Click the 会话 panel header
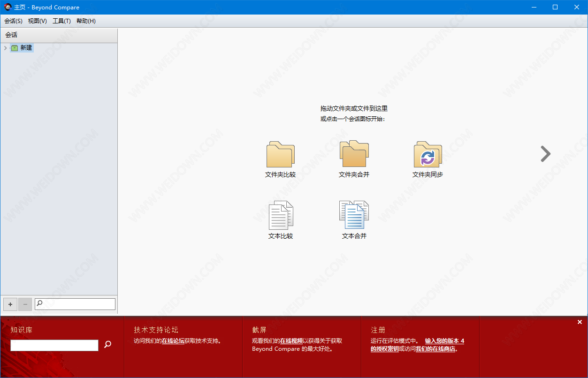This screenshot has height=378, width=588. 59,35
